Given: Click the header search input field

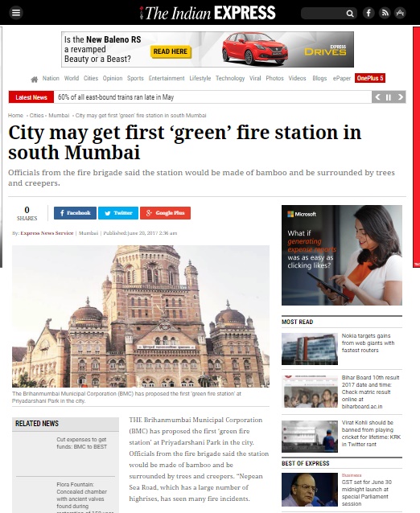Looking at the screenshot, I should [x=323, y=14].
